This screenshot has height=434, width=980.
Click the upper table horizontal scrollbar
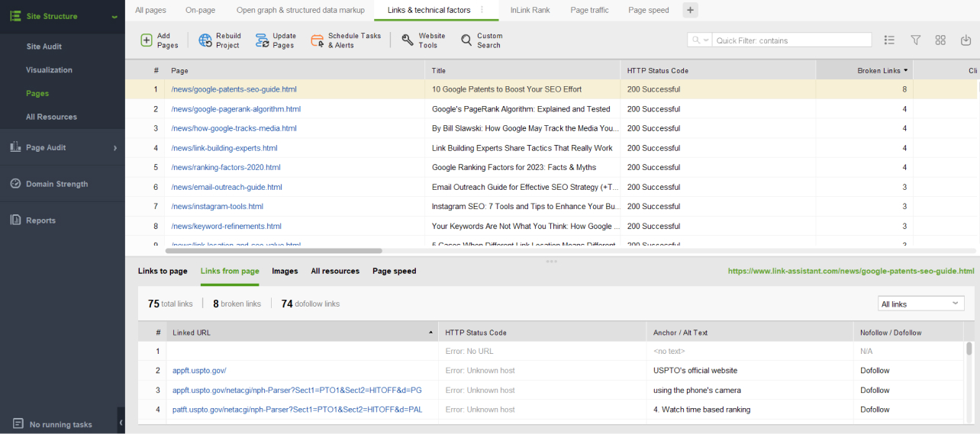point(273,250)
